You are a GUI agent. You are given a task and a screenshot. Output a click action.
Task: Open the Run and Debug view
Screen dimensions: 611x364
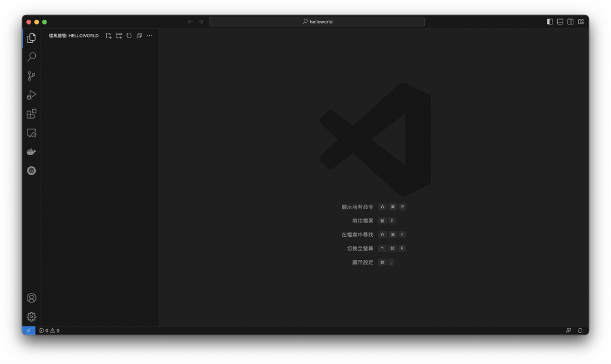(x=32, y=95)
